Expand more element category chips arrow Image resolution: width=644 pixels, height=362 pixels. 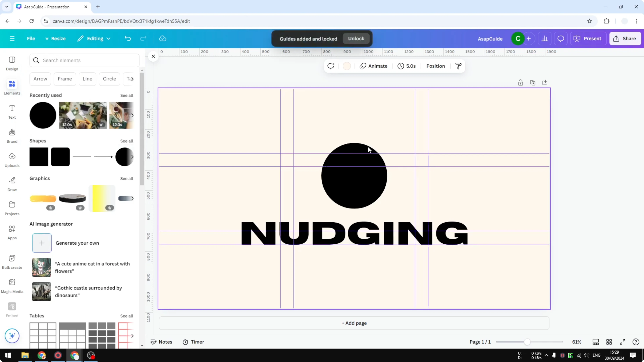[x=132, y=79]
